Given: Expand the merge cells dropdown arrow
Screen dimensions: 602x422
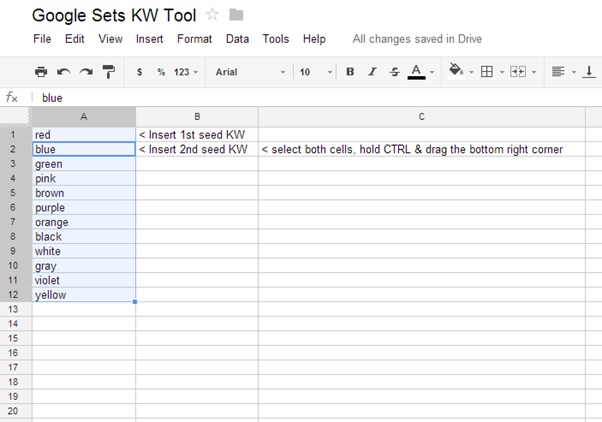Looking at the screenshot, I should coord(534,72).
